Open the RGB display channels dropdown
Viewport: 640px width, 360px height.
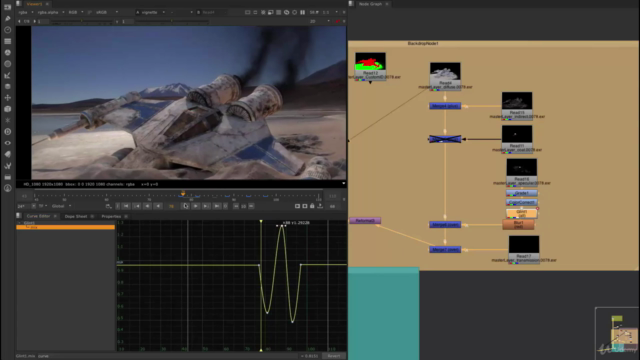pos(76,13)
